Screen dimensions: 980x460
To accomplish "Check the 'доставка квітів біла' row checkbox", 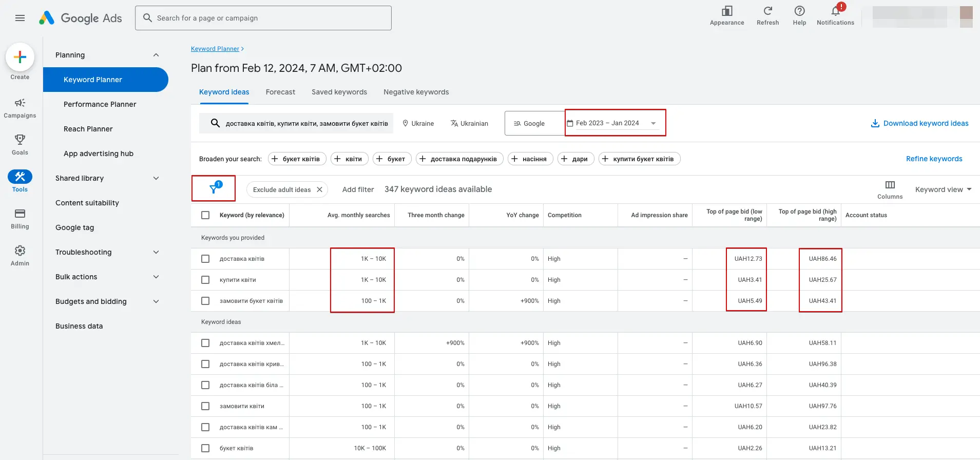I will click(x=205, y=385).
